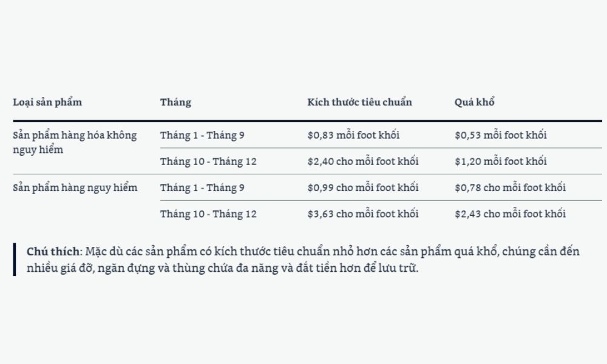Click the first "Tháng 1 - Tháng 9" cell

(202, 135)
